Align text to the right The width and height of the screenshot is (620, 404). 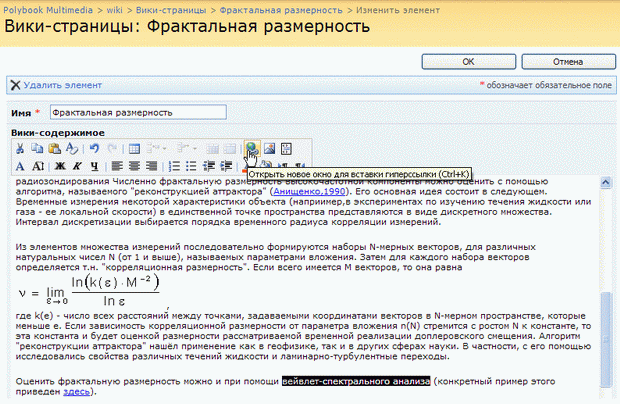pyautogui.click(x=151, y=166)
